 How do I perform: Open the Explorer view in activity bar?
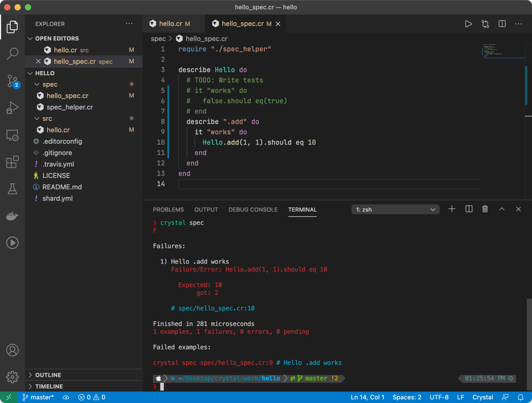pyautogui.click(x=12, y=27)
